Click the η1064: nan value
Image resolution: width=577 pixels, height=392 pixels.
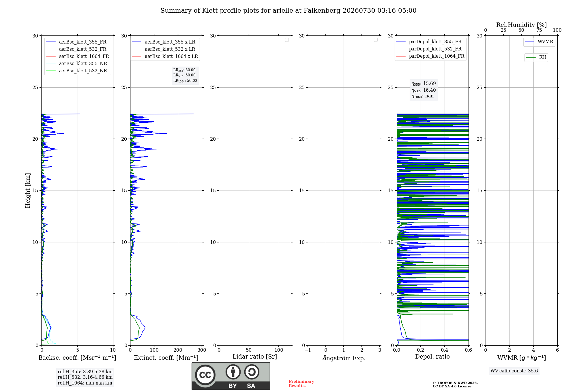coord(422,96)
